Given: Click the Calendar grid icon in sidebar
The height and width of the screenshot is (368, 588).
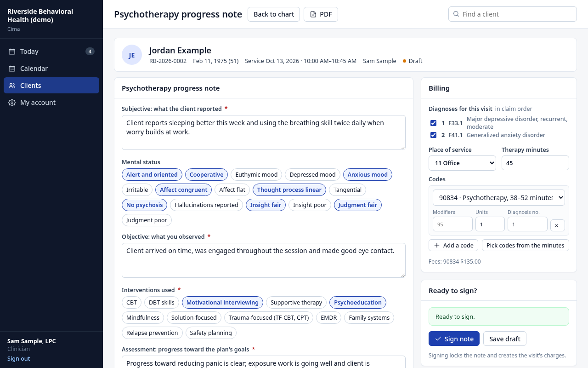Looking at the screenshot, I should point(12,69).
